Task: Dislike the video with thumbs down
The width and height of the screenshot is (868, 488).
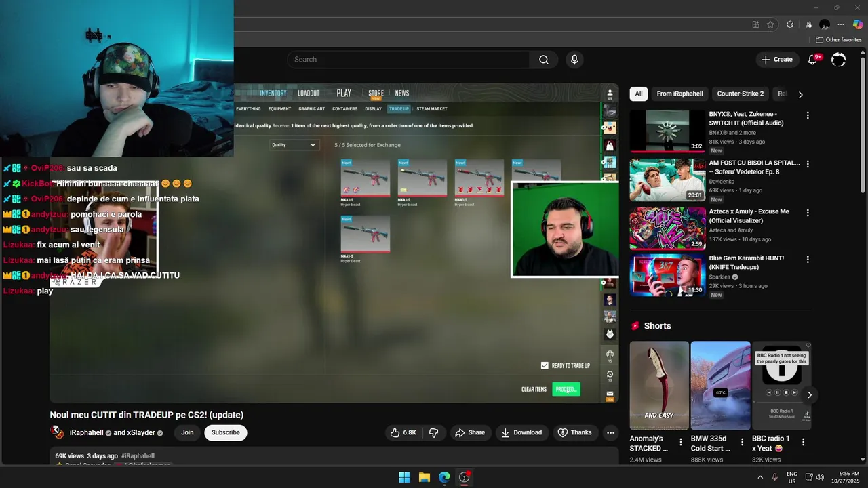Action: tap(434, 432)
